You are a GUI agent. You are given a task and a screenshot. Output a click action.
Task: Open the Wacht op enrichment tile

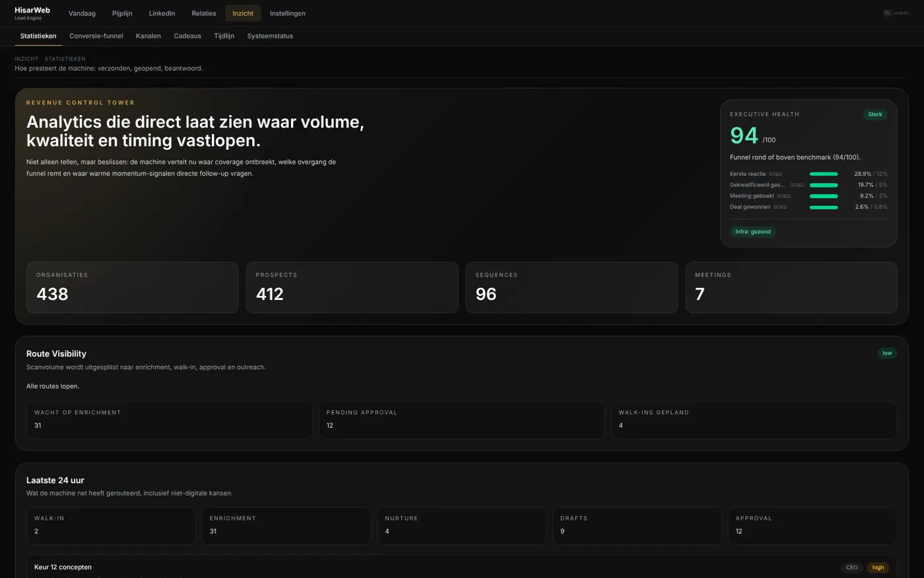(170, 420)
